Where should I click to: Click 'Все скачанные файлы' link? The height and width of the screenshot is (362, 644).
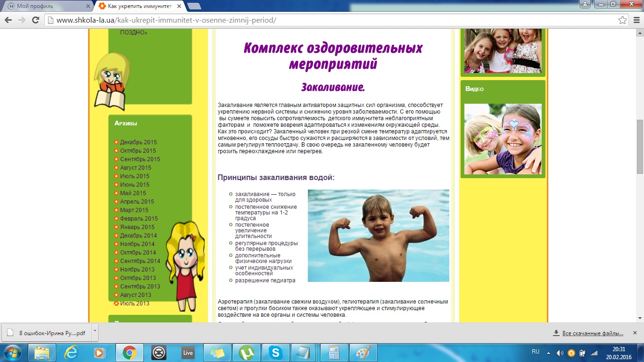(593, 333)
